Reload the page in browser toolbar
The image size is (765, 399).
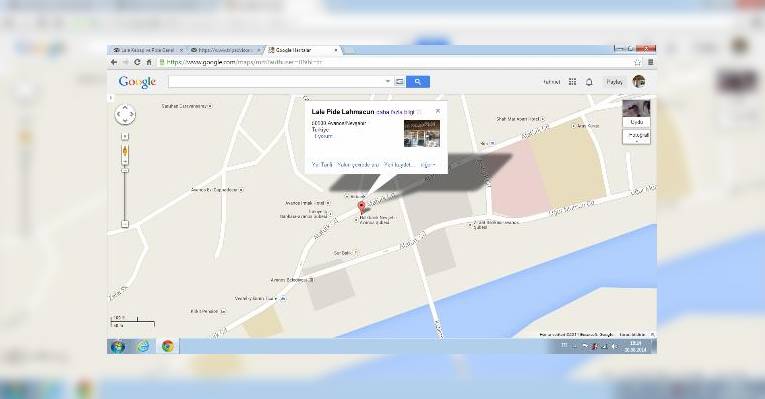coord(137,62)
